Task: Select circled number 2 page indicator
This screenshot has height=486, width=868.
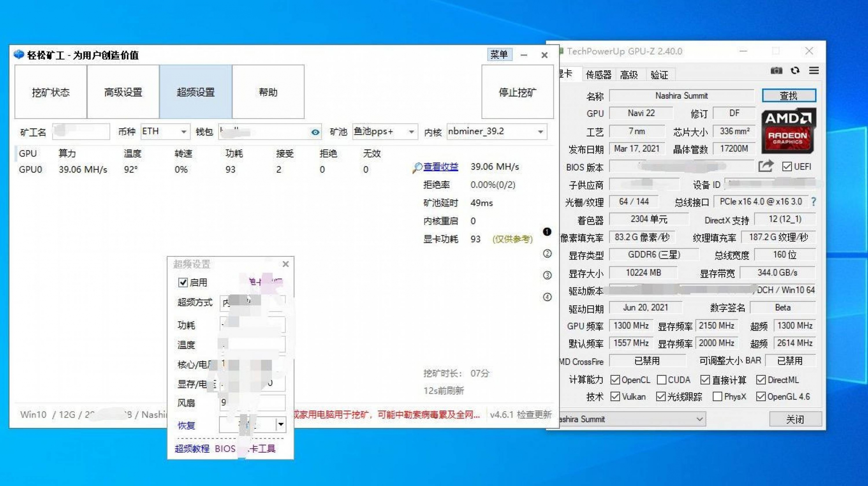Action: coord(547,254)
